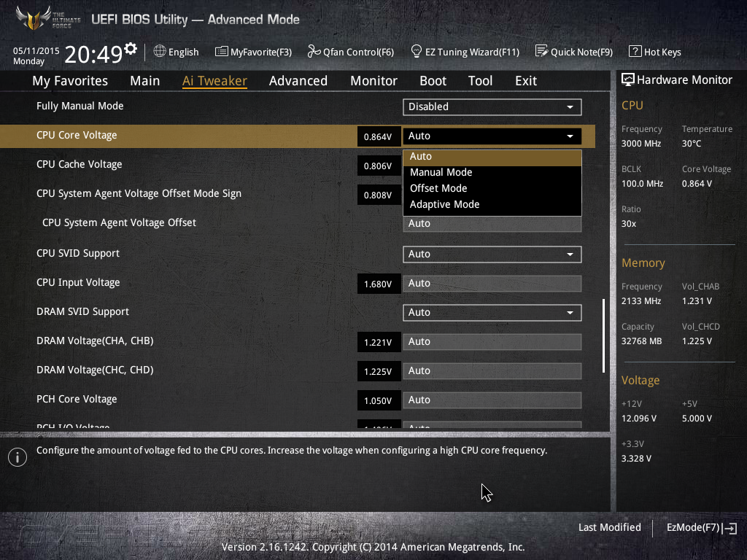Click the settings list scrollbar
Viewport: 747px width, 560px height.
(x=603, y=335)
